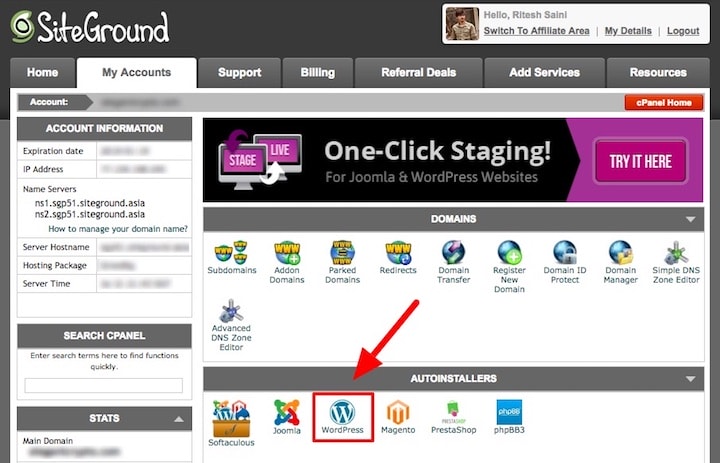Open the Redirects tool
The height and width of the screenshot is (463, 720).
tap(398, 257)
